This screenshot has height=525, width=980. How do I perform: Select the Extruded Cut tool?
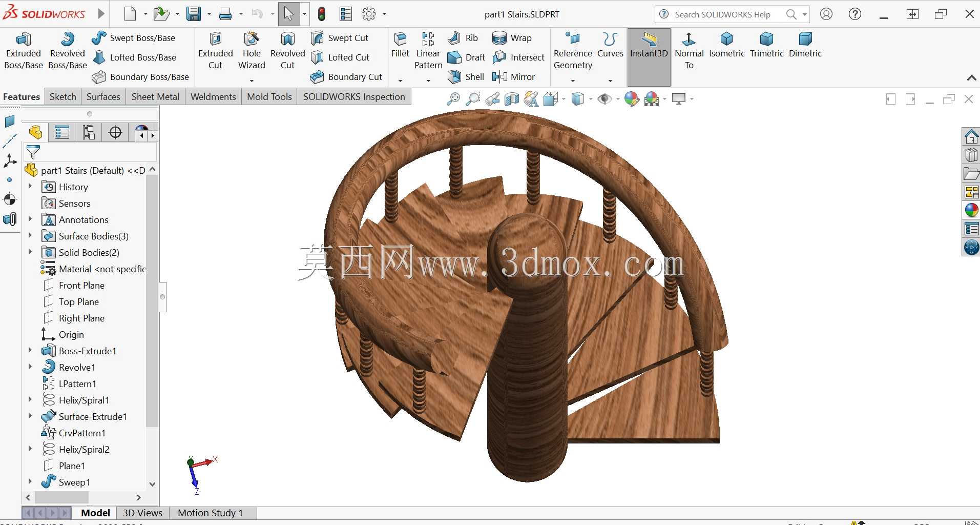point(216,51)
